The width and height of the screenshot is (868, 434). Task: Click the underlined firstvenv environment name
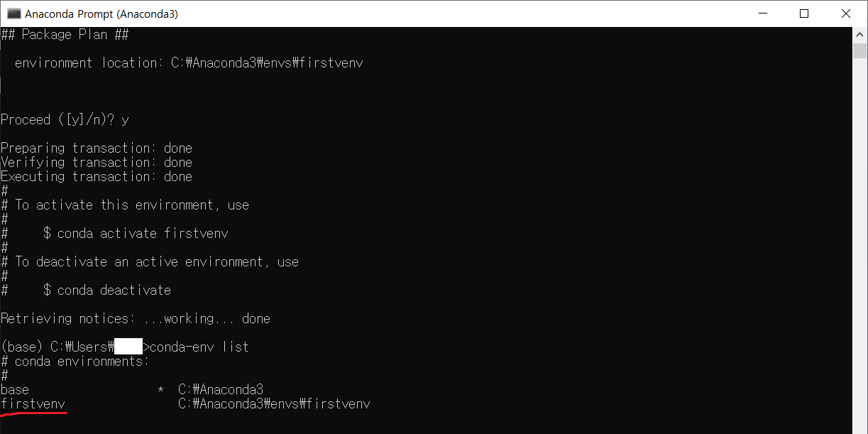33,403
